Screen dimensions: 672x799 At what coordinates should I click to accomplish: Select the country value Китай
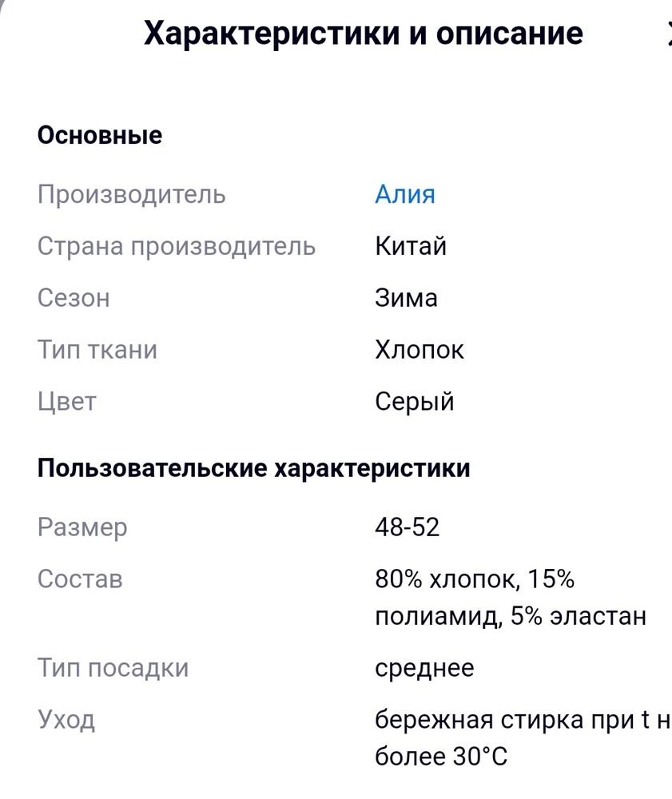(410, 246)
